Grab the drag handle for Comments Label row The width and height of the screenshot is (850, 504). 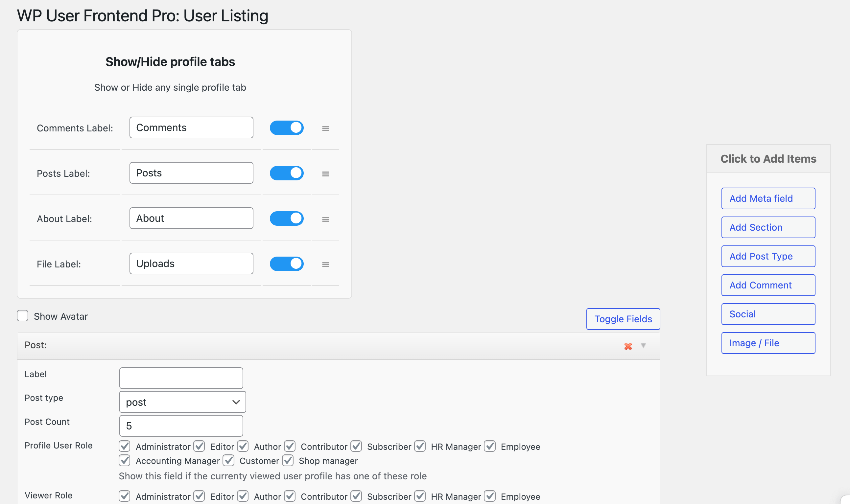pos(325,128)
